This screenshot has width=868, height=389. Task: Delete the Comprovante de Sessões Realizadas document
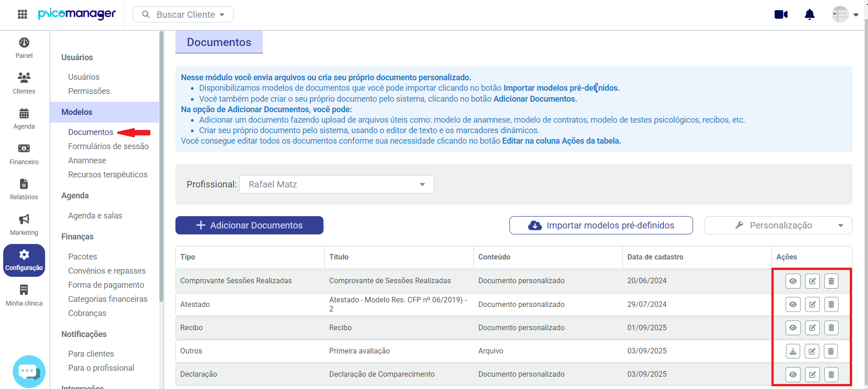831,281
